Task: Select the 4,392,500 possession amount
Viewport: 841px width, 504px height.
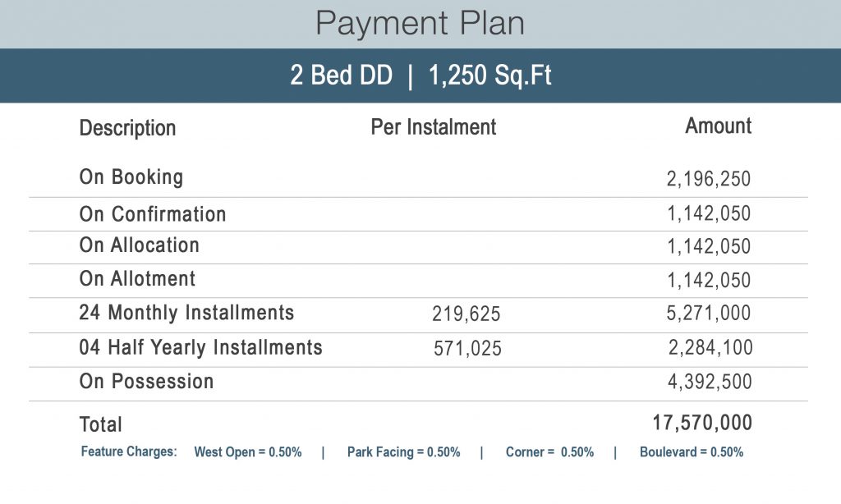Action: (x=710, y=383)
